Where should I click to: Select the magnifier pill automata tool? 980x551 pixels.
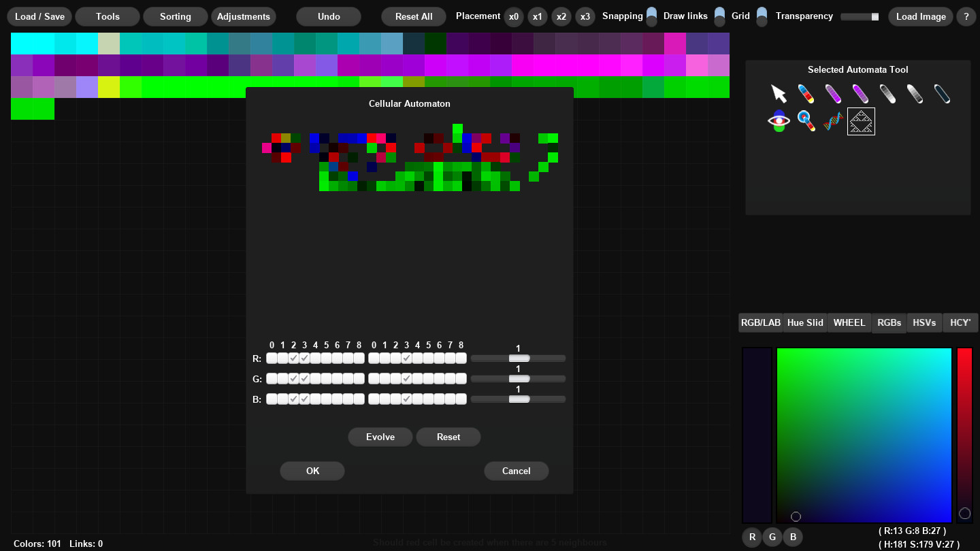pyautogui.click(x=806, y=121)
